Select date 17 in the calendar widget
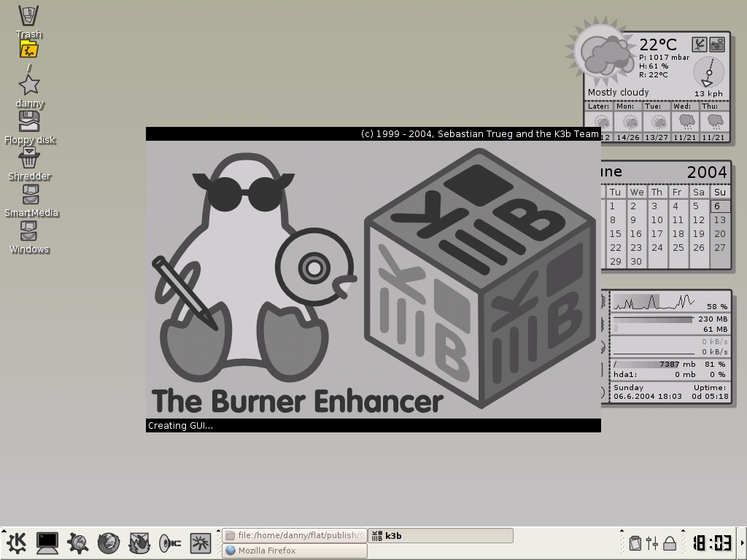Viewport: 747px width, 560px height. (x=657, y=234)
